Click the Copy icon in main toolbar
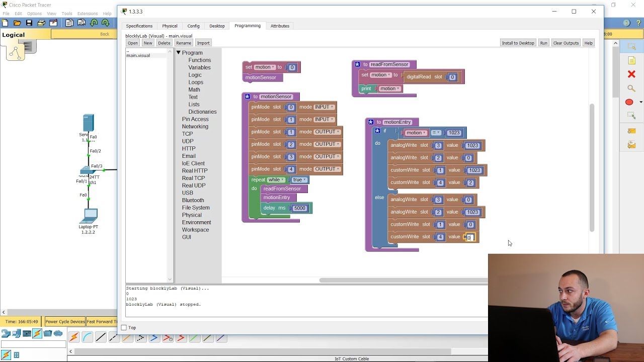Screen dimensions: 644x362 click(x=69, y=23)
